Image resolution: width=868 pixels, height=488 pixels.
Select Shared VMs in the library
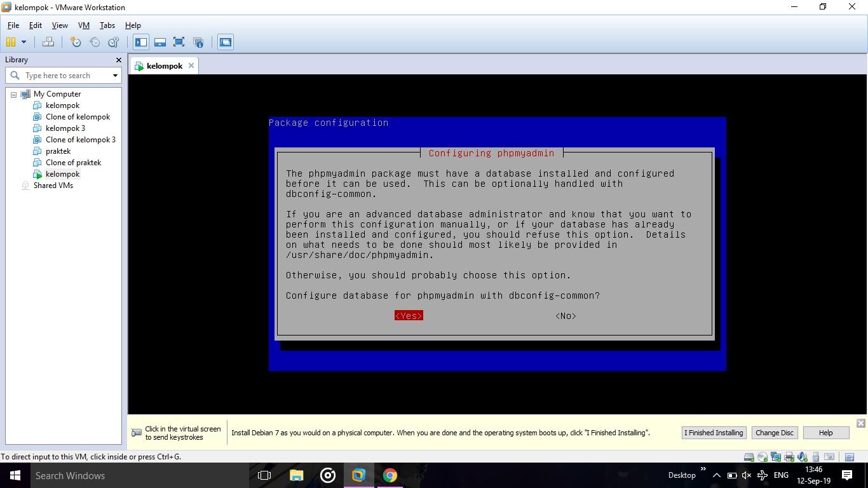[53, 186]
